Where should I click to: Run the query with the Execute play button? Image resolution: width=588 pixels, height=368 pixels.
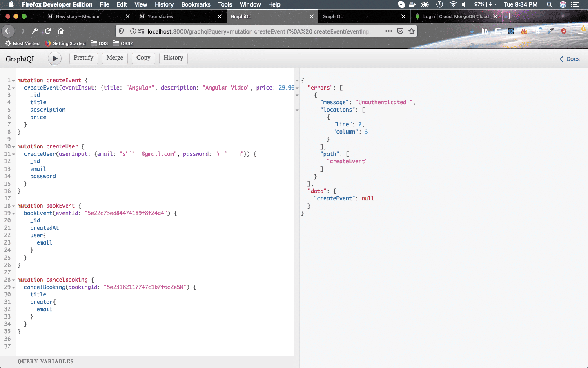[x=55, y=58]
